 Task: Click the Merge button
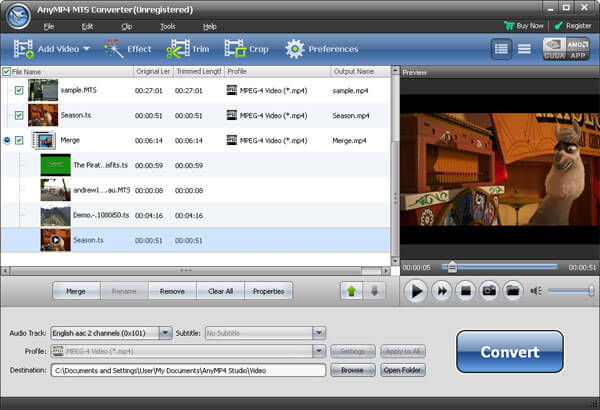(x=76, y=291)
